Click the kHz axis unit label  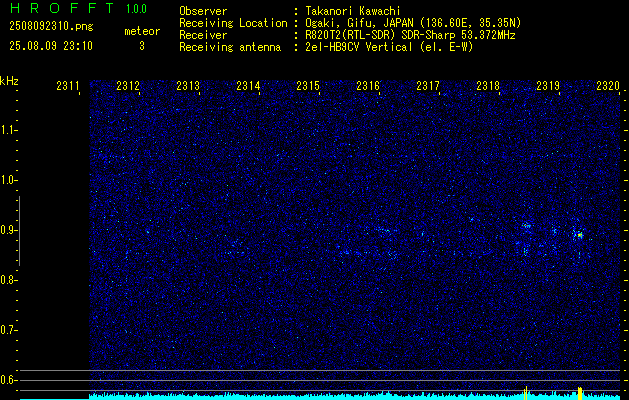[x=9, y=81]
